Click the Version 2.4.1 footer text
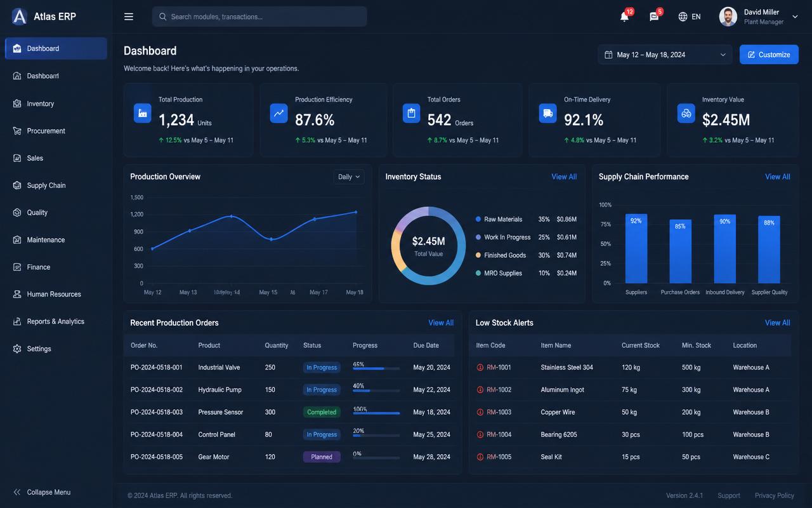 coord(684,495)
